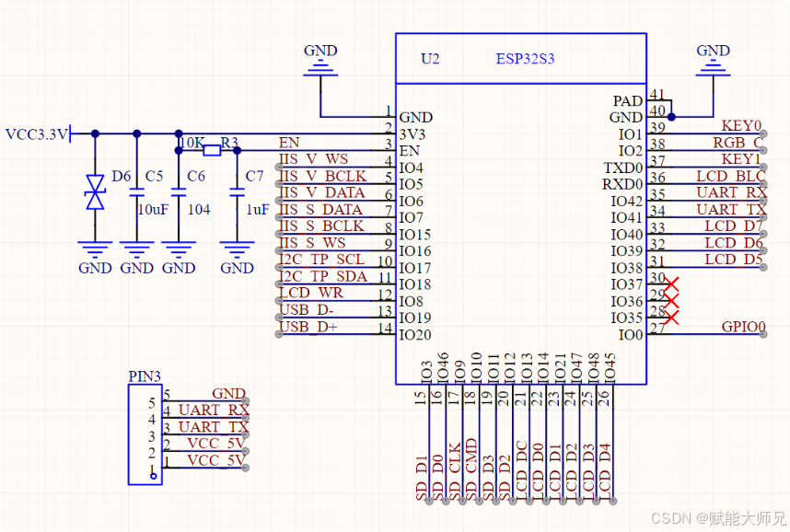The width and height of the screenshot is (790, 532).
Task: Click the UART_RX label at pin 35
Action: pyautogui.click(x=732, y=192)
